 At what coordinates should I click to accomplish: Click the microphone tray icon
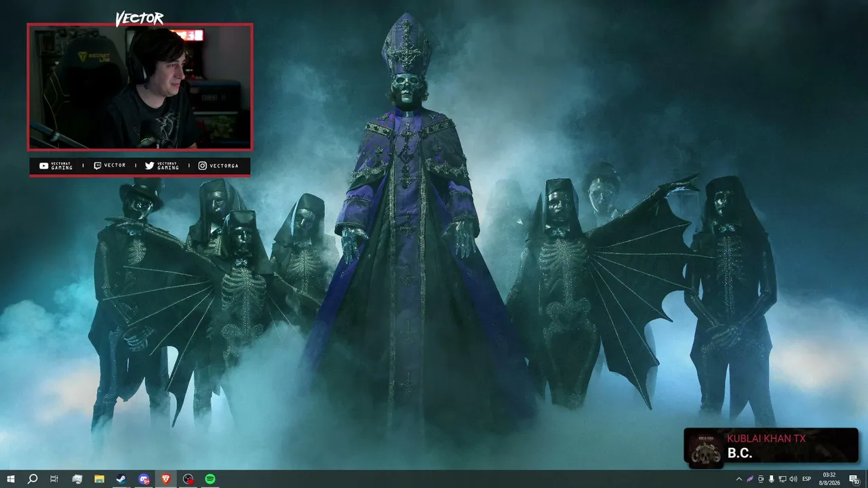[x=772, y=479]
